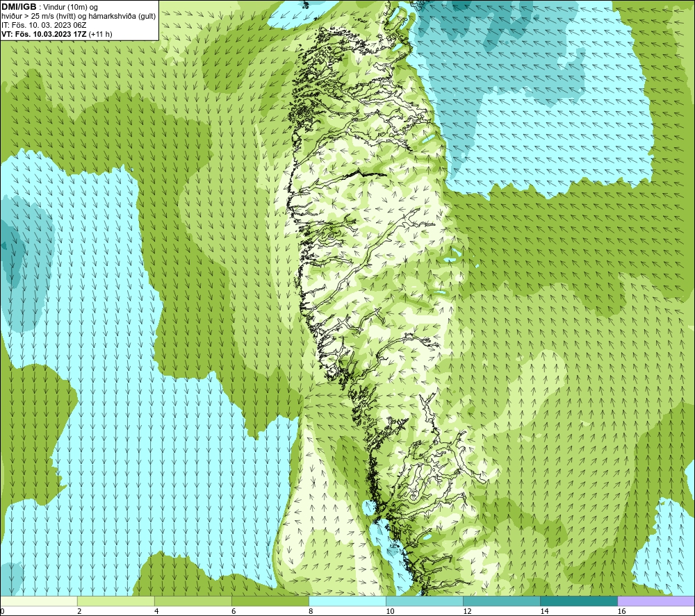
Task: Click the purple legend swatch above 16 m/s
Action: (656, 601)
